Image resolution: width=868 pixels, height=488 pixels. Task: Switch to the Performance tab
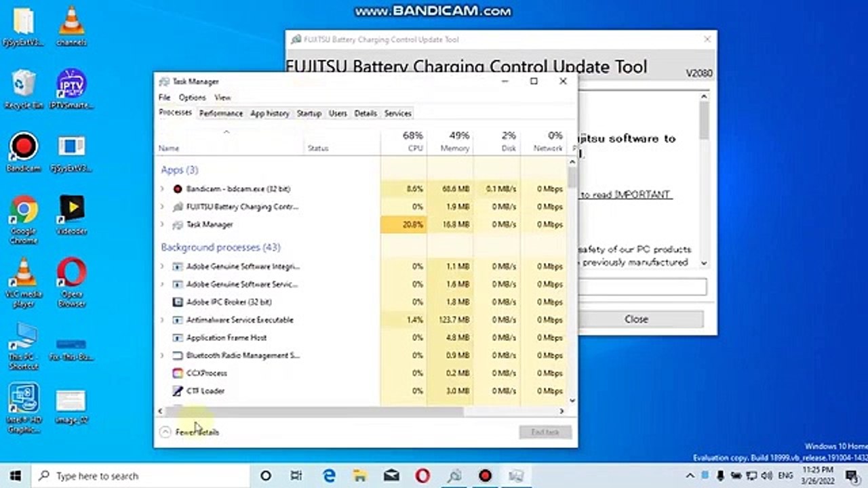[x=221, y=113]
